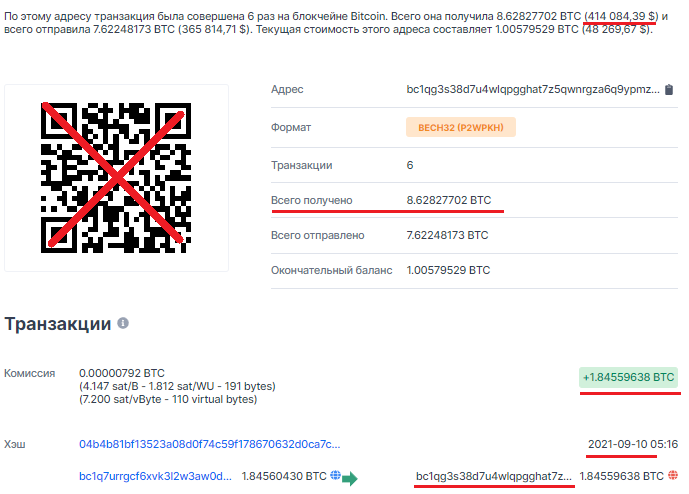Click the BECH32 (P2WPKH) format badge
689x494 pixels.
pyautogui.click(x=461, y=127)
